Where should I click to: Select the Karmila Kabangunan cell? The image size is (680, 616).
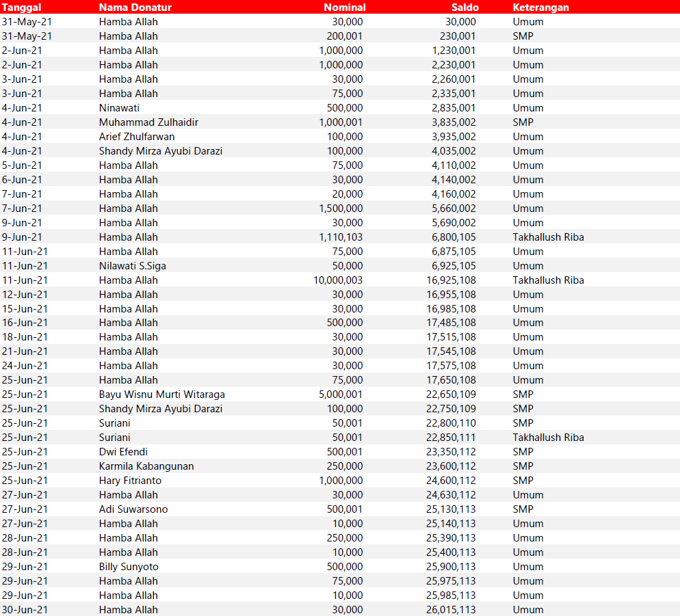(146, 466)
